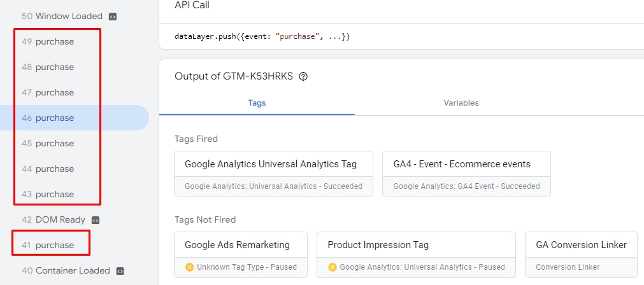Open the GA Conversion Linker tag card

point(581,254)
